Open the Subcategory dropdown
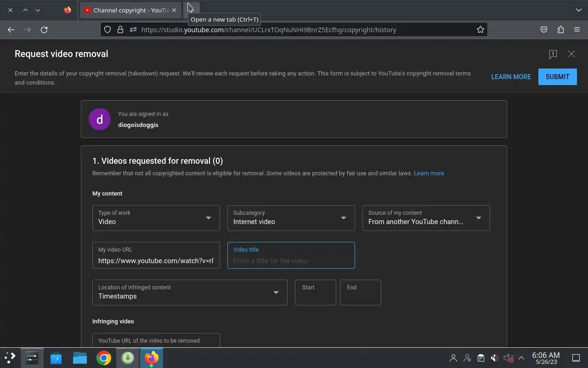This screenshot has width=588, height=368. click(291, 218)
